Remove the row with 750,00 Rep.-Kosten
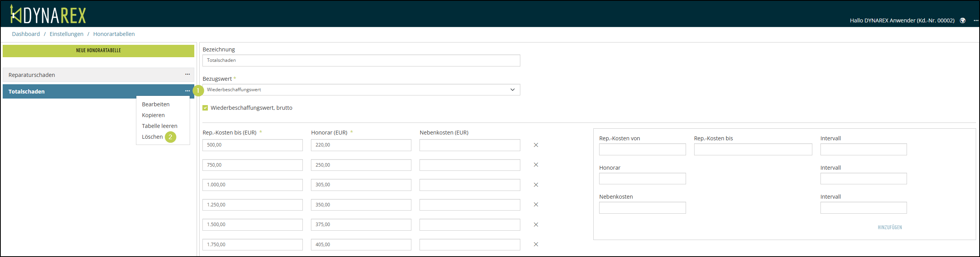Image resolution: width=980 pixels, height=257 pixels. [x=536, y=165]
